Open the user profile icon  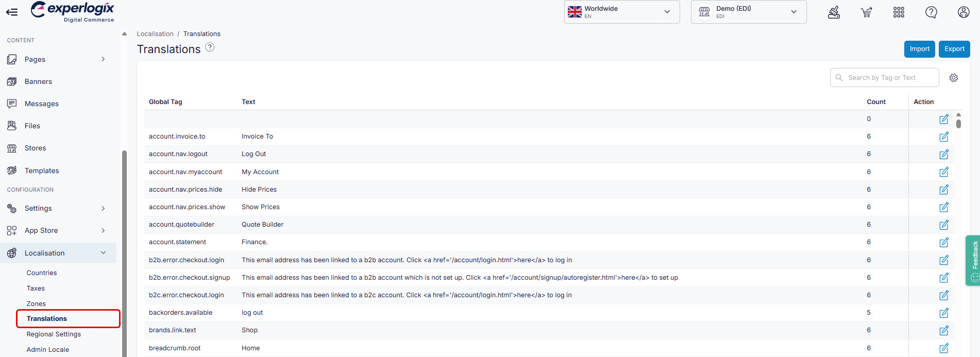click(x=964, y=12)
